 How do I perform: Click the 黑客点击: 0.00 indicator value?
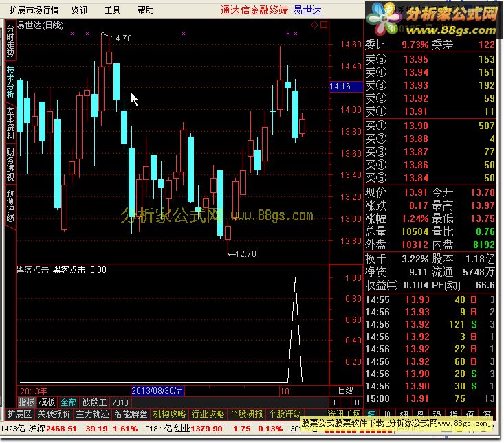[79, 269]
